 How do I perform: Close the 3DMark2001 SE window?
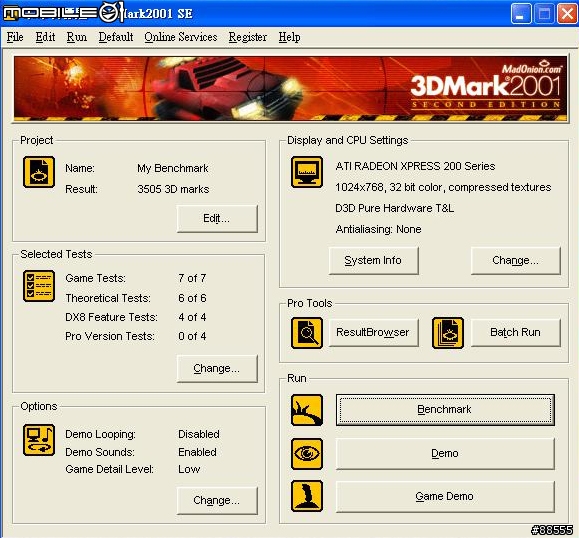click(x=567, y=14)
